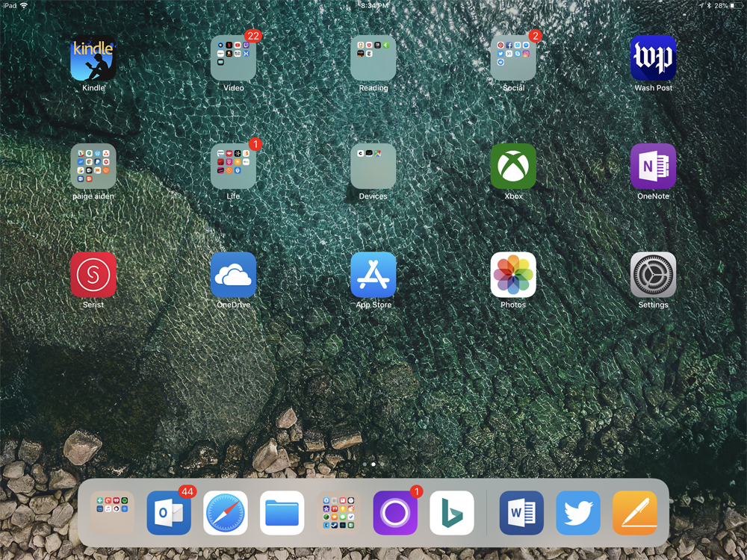Launch the Xbox app
This screenshot has width=747, height=560.
click(513, 167)
